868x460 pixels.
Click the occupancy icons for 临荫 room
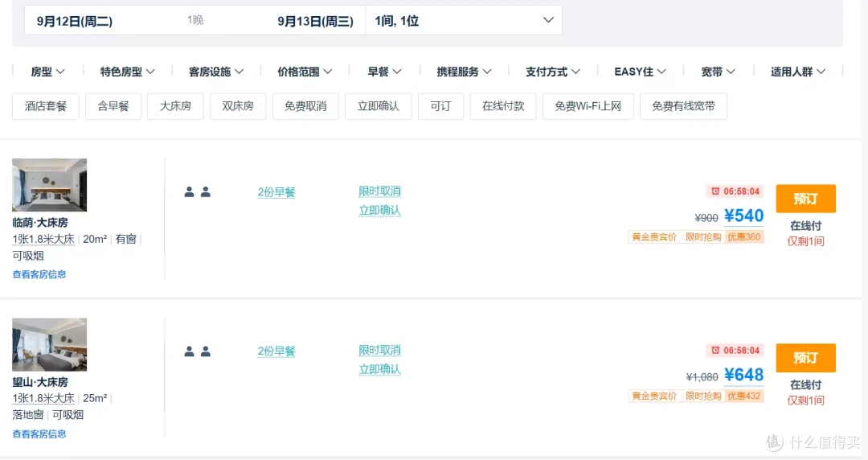tap(197, 191)
